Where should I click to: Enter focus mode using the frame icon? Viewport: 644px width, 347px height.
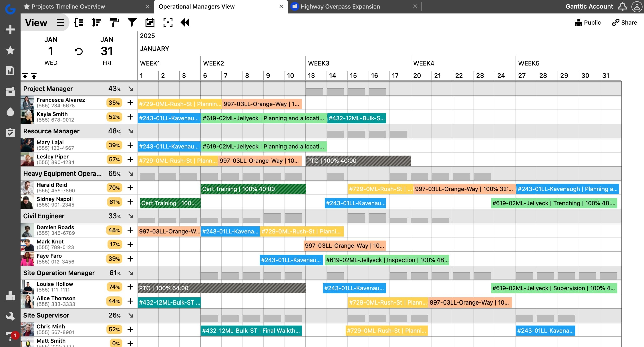[168, 22]
